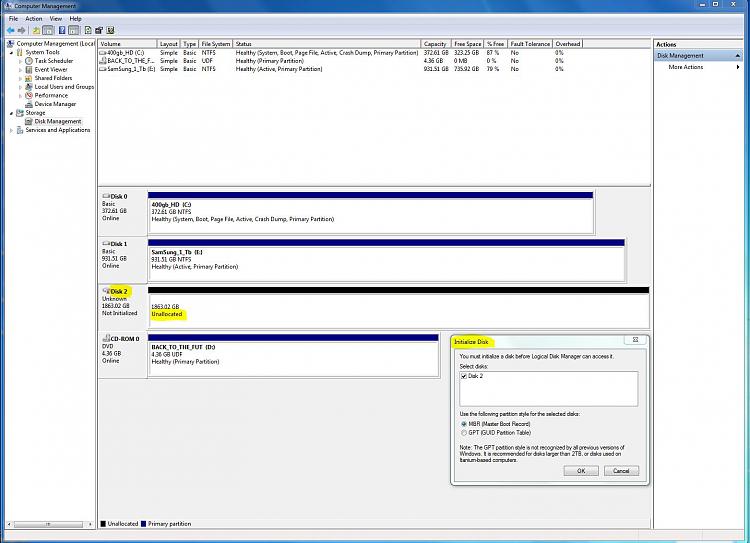This screenshot has width=750, height=543.
Task: Collapse the System Tools tree node
Action: [x=11, y=53]
